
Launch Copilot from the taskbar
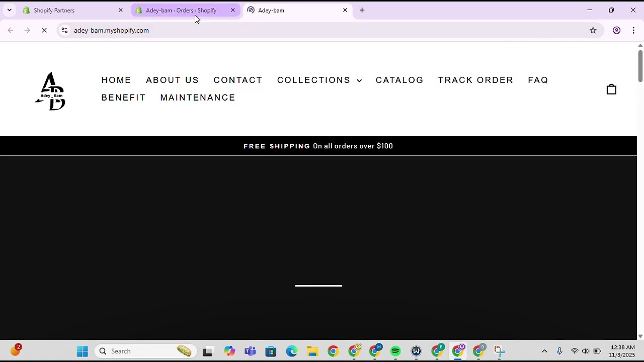tap(229, 351)
